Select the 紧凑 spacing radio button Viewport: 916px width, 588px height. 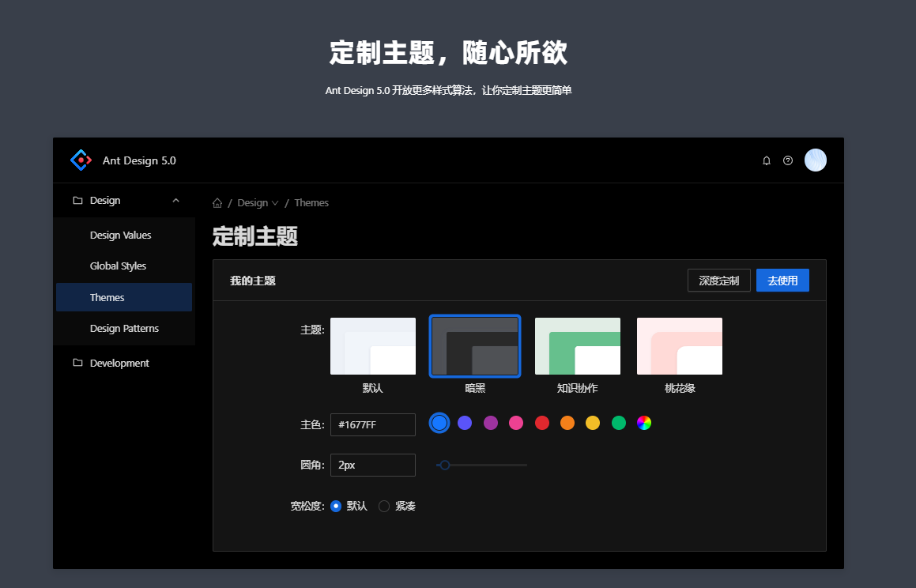click(x=384, y=507)
